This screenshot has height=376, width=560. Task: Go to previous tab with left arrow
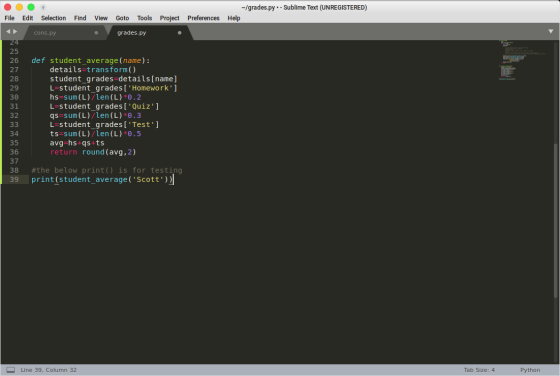[8, 32]
